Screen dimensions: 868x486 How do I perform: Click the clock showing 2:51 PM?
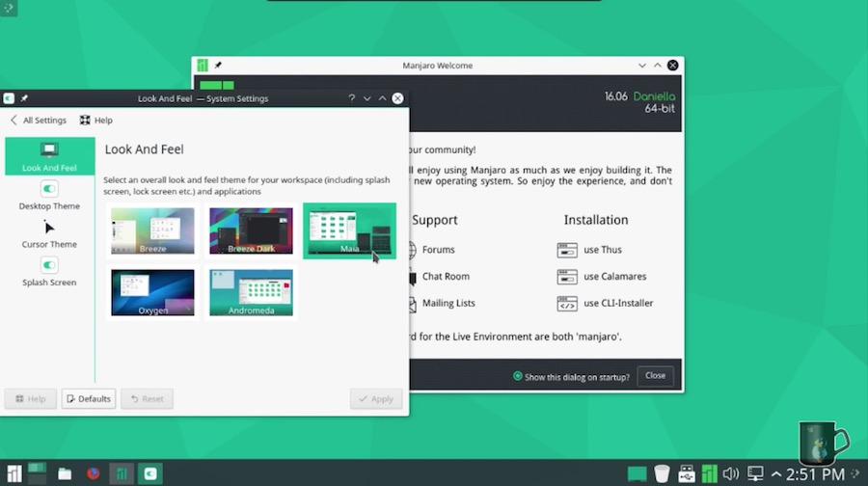[815, 474]
